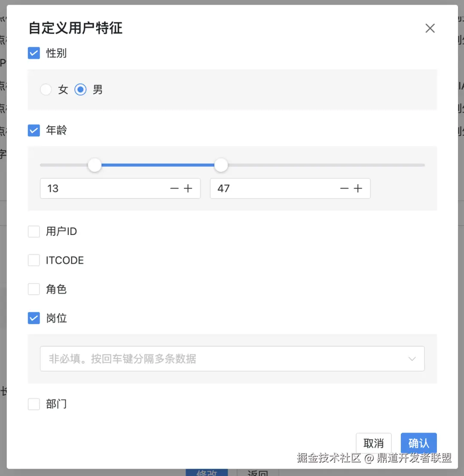Image resolution: width=464 pixels, height=476 pixels.
Task: Click the plus stepper beside value 47
Action: tap(357, 188)
